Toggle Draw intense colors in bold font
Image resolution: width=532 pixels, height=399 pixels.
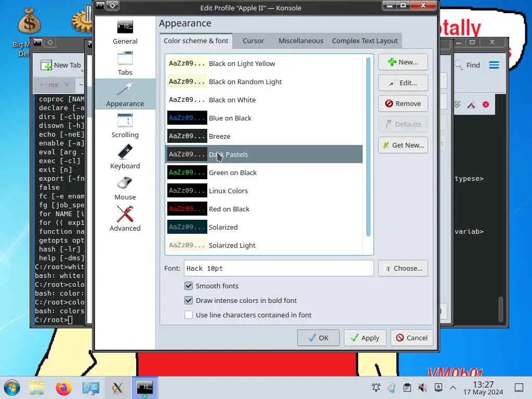point(188,300)
